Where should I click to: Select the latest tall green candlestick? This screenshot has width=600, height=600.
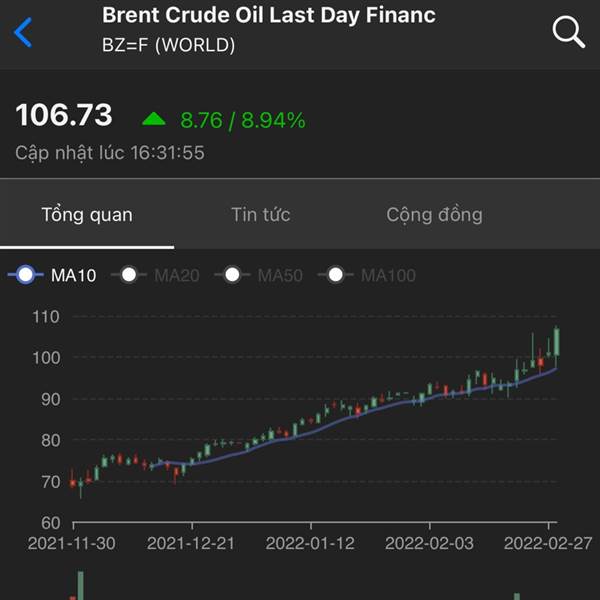[x=556, y=342]
